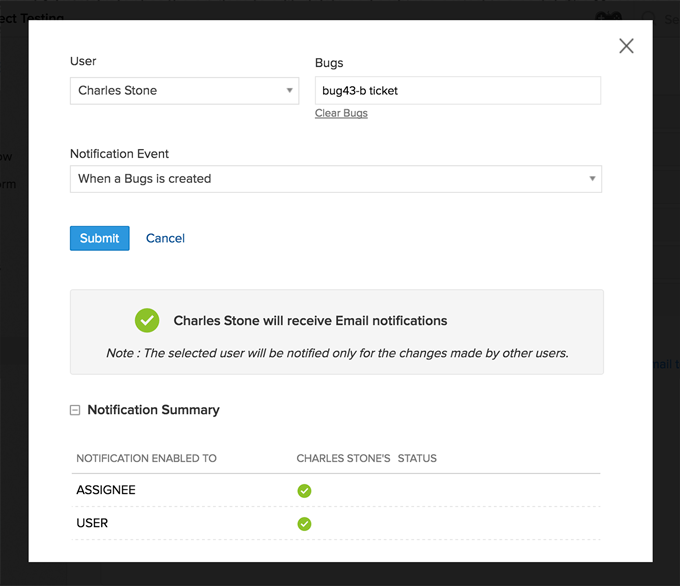680x586 pixels.
Task: Click the green status check for USER
Action: [304, 524]
